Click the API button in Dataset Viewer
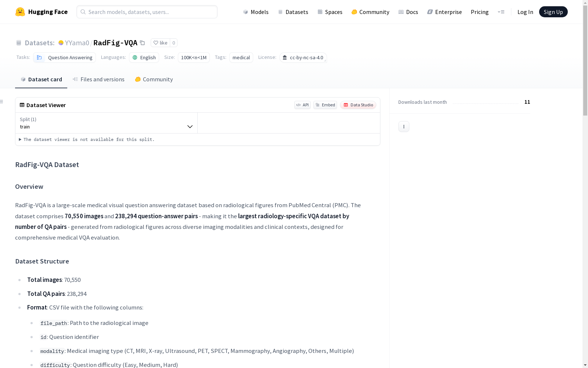588x368 pixels. pos(302,105)
